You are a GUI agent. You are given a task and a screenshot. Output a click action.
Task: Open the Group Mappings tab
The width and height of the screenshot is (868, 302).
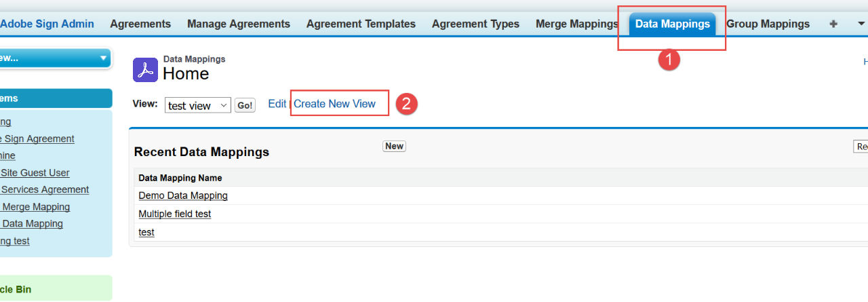click(x=768, y=24)
